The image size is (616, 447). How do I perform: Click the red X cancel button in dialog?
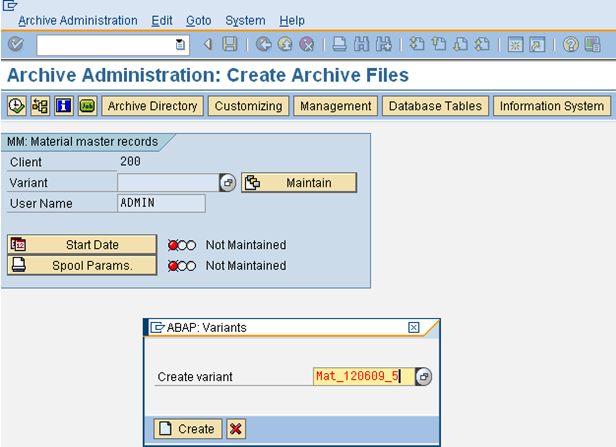point(236,429)
